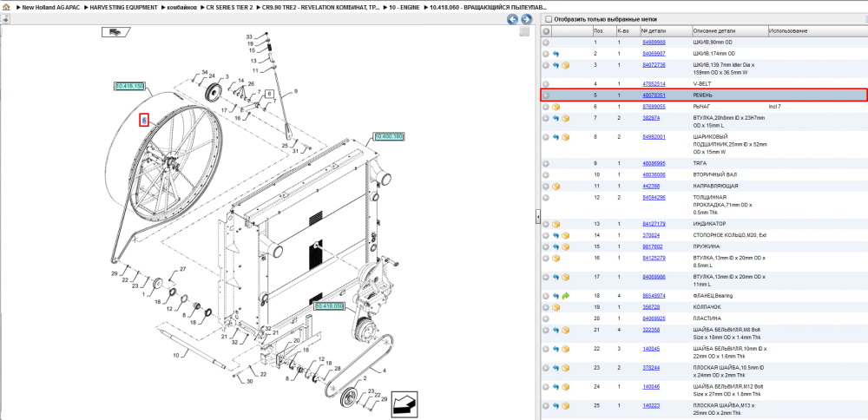Select callout 10 shaft label on diagram
The image size is (868, 420).
(x=176, y=355)
